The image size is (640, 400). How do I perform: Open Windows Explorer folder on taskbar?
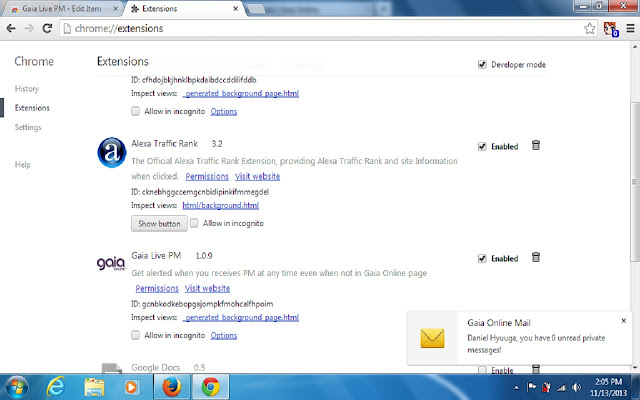coord(94,387)
